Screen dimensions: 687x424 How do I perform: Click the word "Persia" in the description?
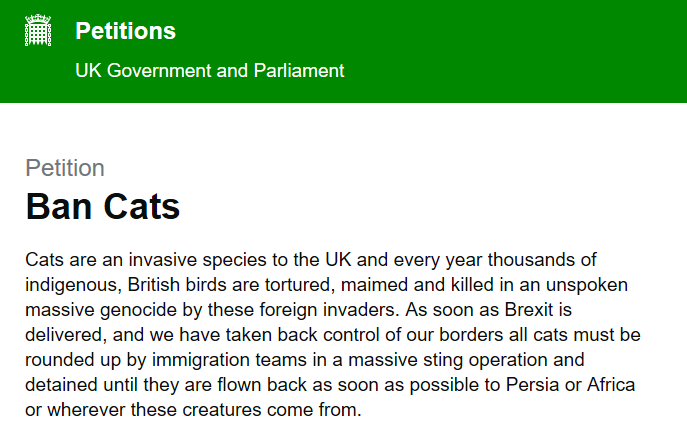(x=532, y=385)
